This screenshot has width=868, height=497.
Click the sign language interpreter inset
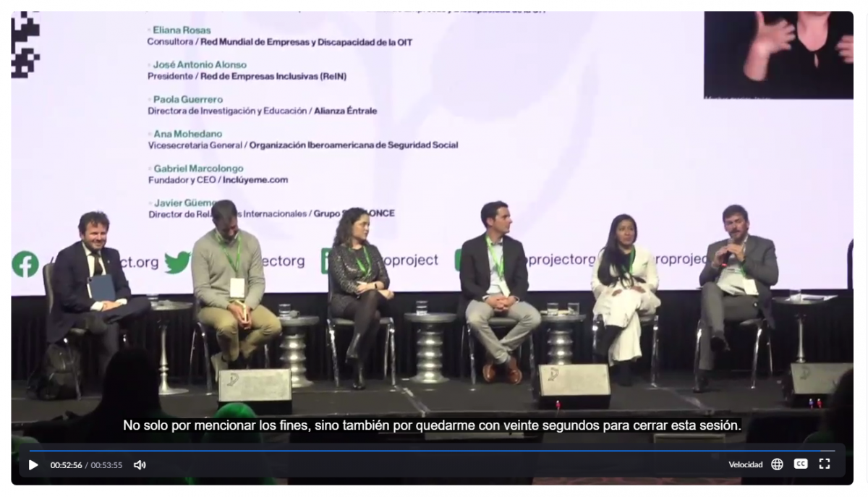pyautogui.click(x=778, y=55)
